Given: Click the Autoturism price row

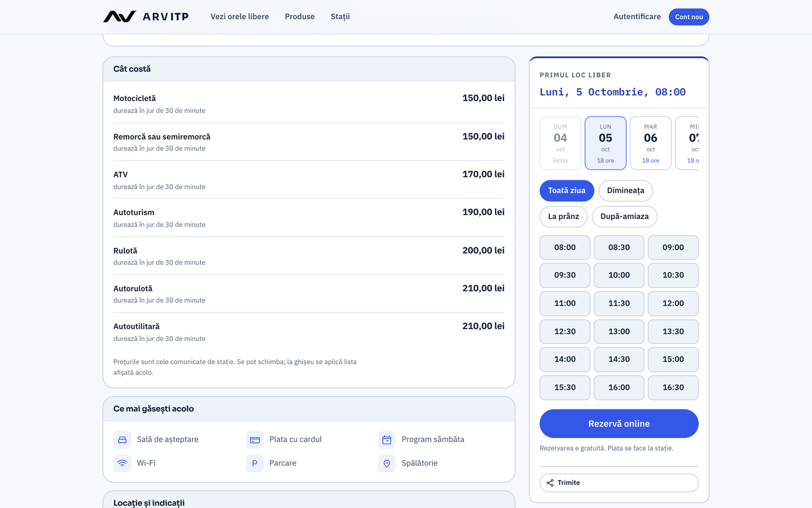Looking at the screenshot, I should tap(309, 218).
